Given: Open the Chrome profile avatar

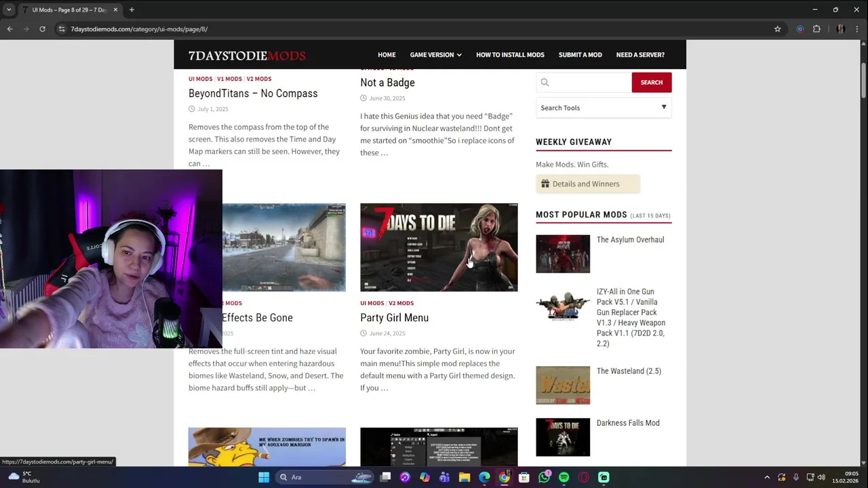Looking at the screenshot, I should (840, 29).
